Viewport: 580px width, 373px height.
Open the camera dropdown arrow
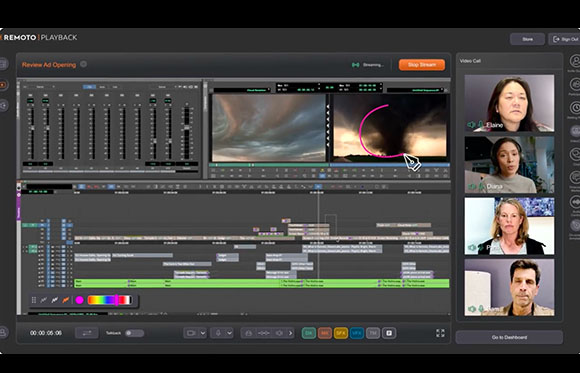(203, 333)
